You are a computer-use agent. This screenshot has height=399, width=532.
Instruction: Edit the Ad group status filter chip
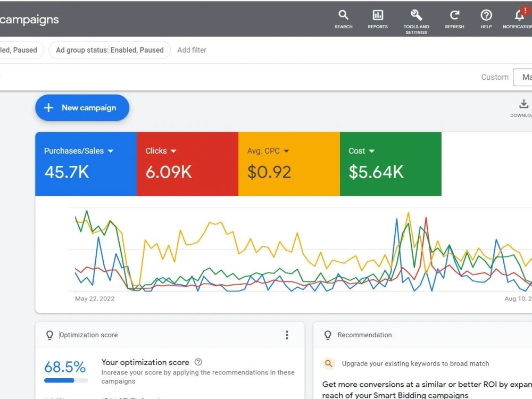(x=110, y=50)
